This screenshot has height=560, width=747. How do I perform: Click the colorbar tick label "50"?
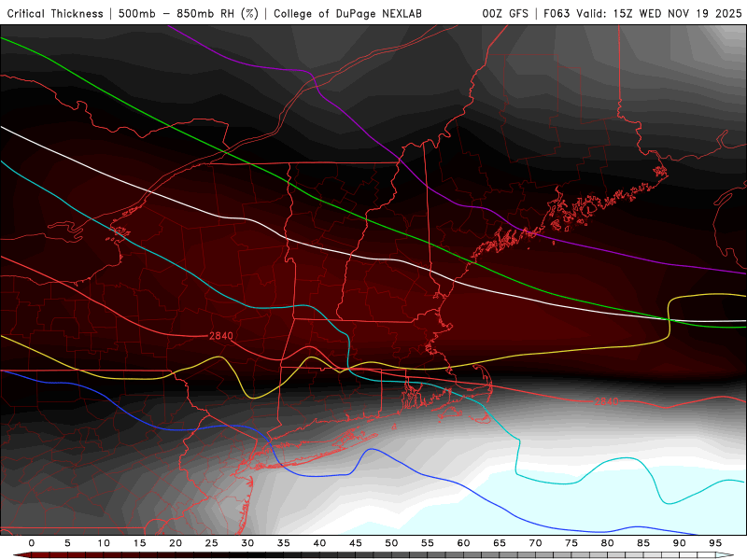pos(391,543)
